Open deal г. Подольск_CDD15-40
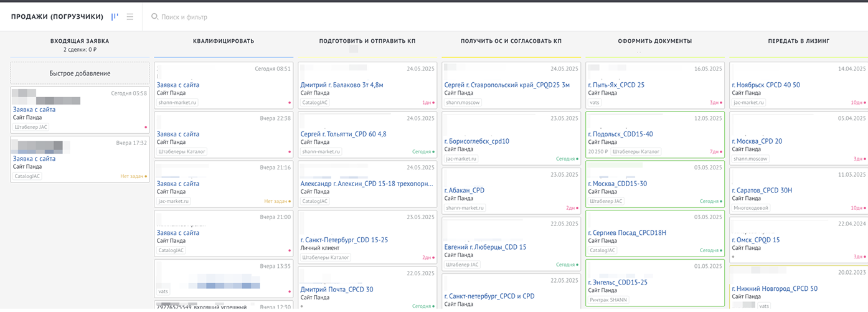The image size is (868, 312). click(620, 134)
